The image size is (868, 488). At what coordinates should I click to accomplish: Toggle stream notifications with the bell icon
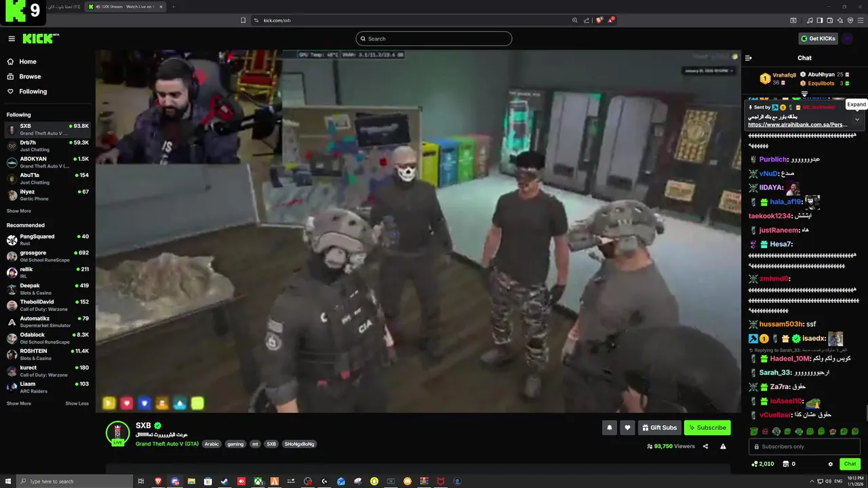pyautogui.click(x=609, y=428)
